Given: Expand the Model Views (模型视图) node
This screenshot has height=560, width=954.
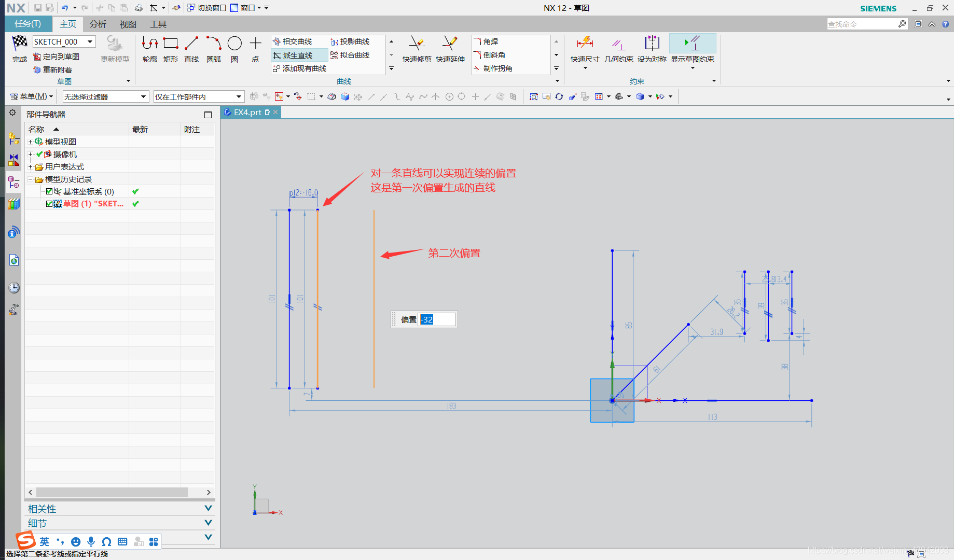Looking at the screenshot, I should tap(30, 142).
